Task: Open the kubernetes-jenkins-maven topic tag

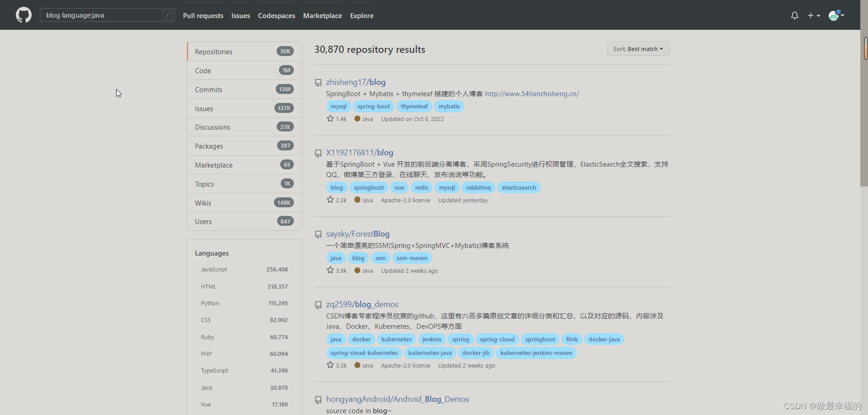Action: tap(536, 353)
